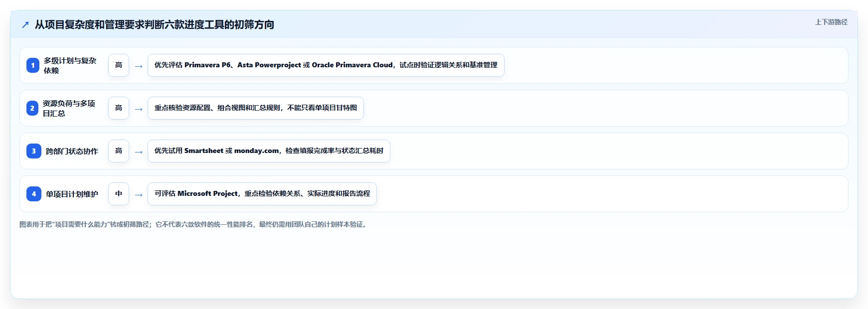The height and width of the screenshot is (309, 868).
Task: Click the 多级计划与复杂依赖 row label
Action: 70,65
